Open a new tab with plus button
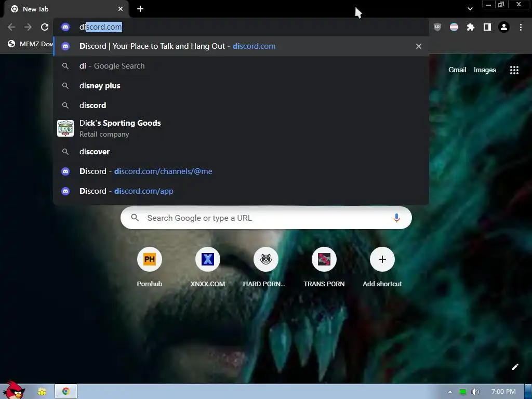The image size is (532, 399). [x=140, y=9]
